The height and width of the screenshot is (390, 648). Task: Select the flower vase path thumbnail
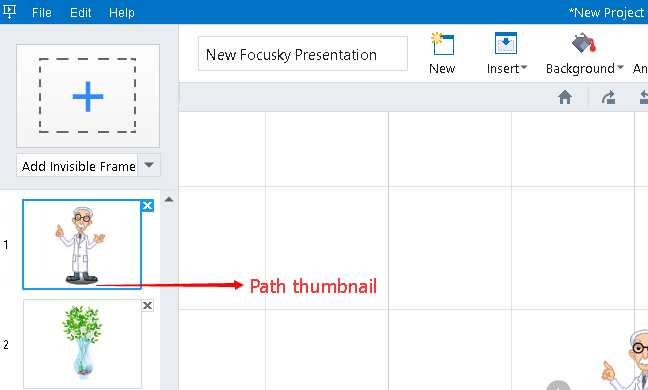coord(82,344)
